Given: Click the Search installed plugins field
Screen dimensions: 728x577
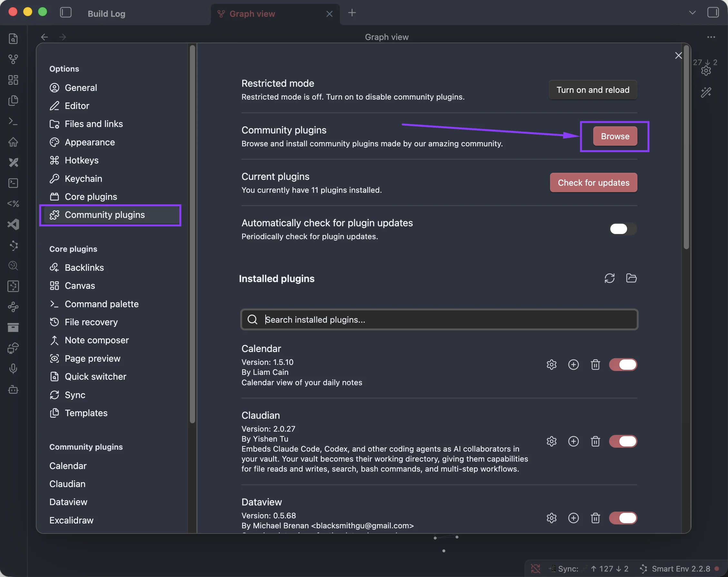Looking at the screenshot, I should coord(439,319).
